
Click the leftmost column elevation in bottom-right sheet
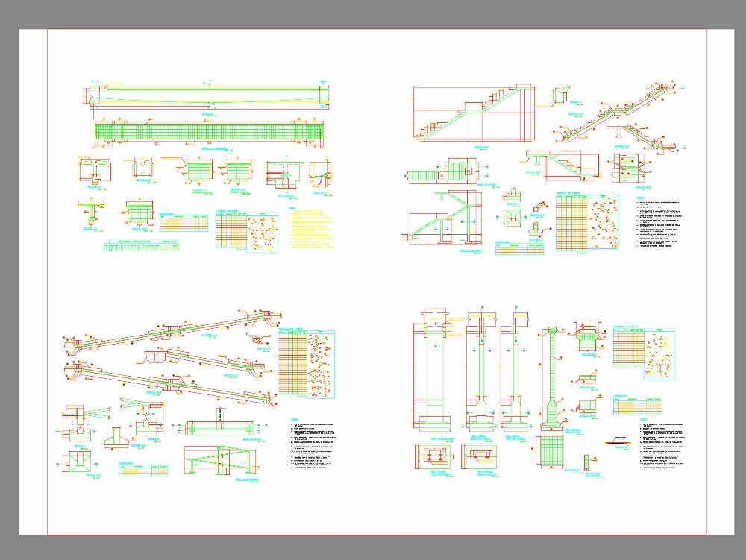tap(428, 373)
